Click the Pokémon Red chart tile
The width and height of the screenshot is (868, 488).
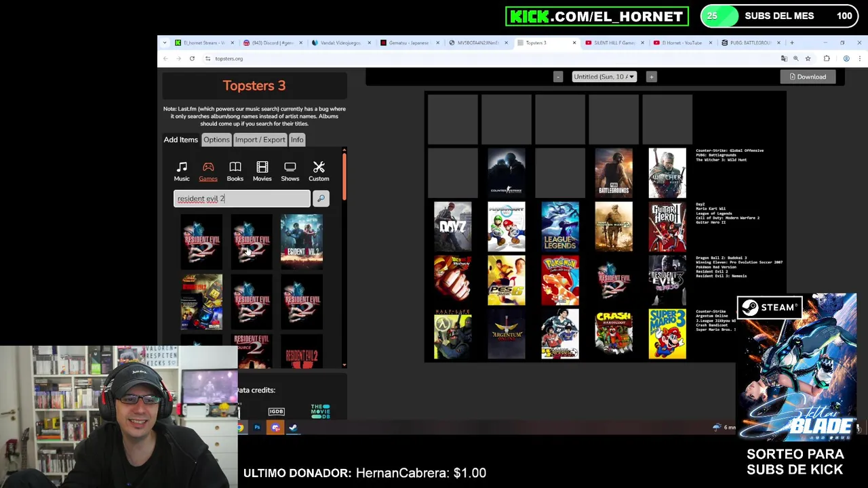pos(560,280)
